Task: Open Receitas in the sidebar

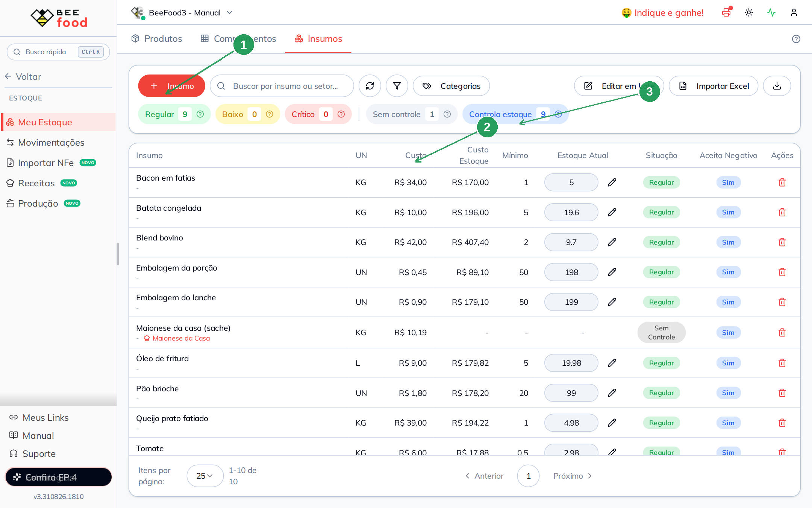Action: [x=42, y=183]
